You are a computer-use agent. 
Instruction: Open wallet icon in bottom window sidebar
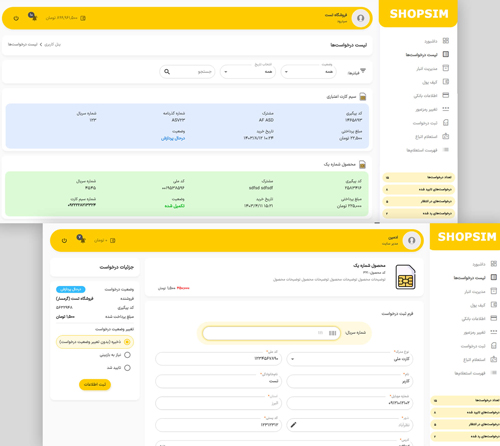pos(494,305)
